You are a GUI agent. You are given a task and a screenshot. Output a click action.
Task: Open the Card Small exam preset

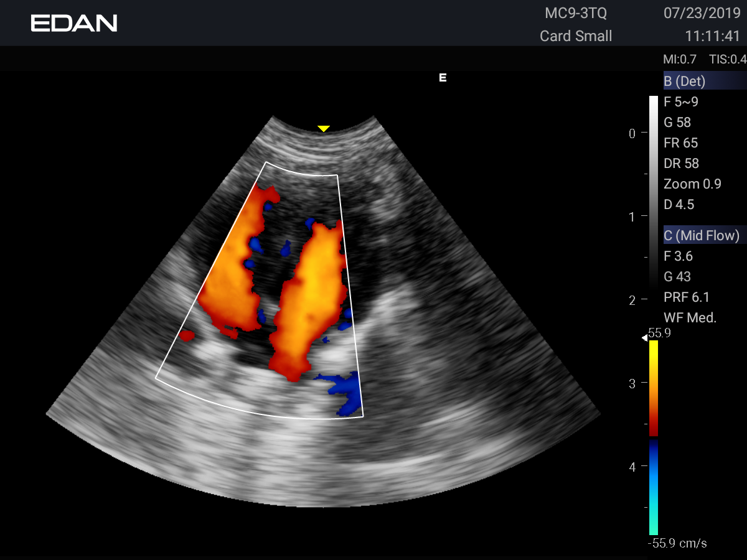point(576,36)
